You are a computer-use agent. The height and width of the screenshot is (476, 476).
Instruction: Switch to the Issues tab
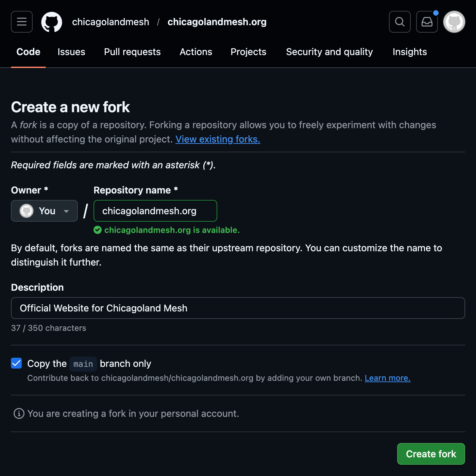point(71,52)
